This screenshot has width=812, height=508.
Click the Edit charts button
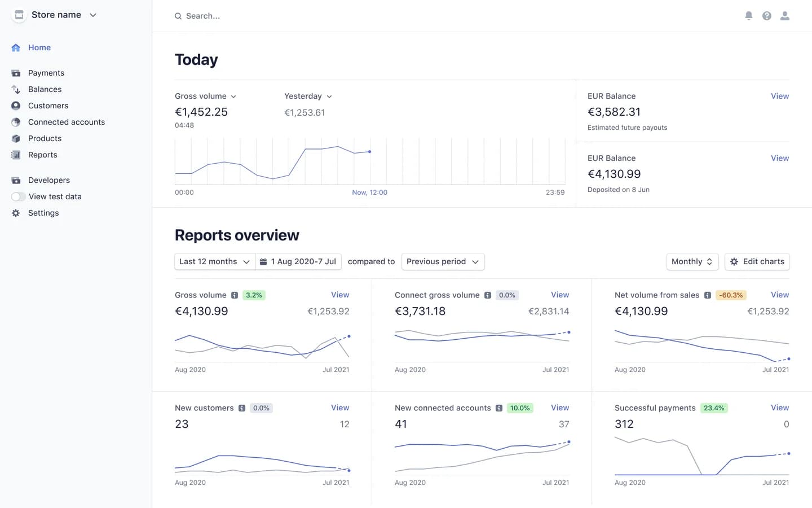757,262
